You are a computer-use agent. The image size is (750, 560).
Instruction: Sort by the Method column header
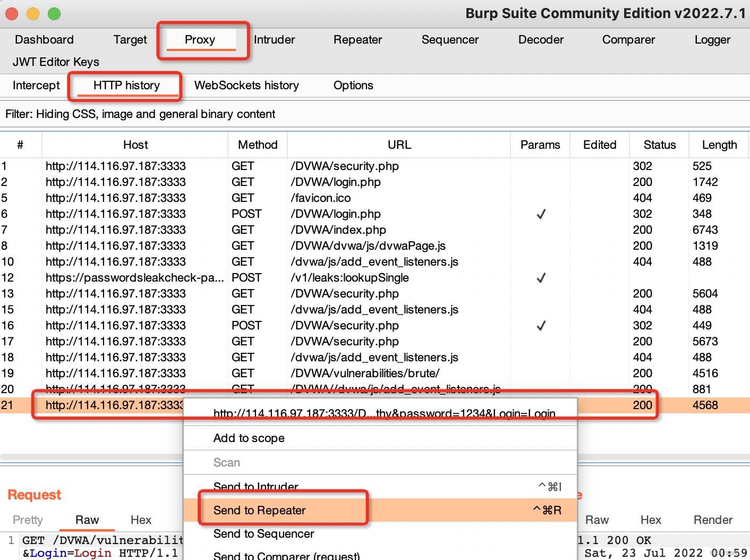coord(258,145)
